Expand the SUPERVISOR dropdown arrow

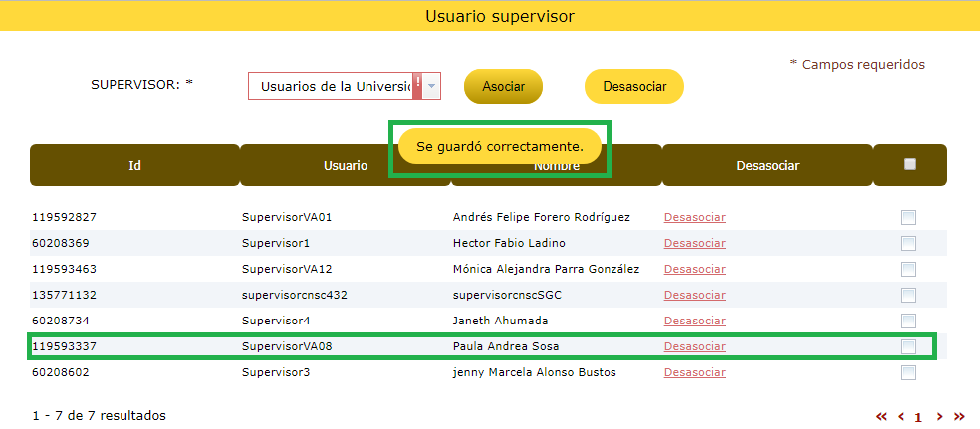pos(432,86)
